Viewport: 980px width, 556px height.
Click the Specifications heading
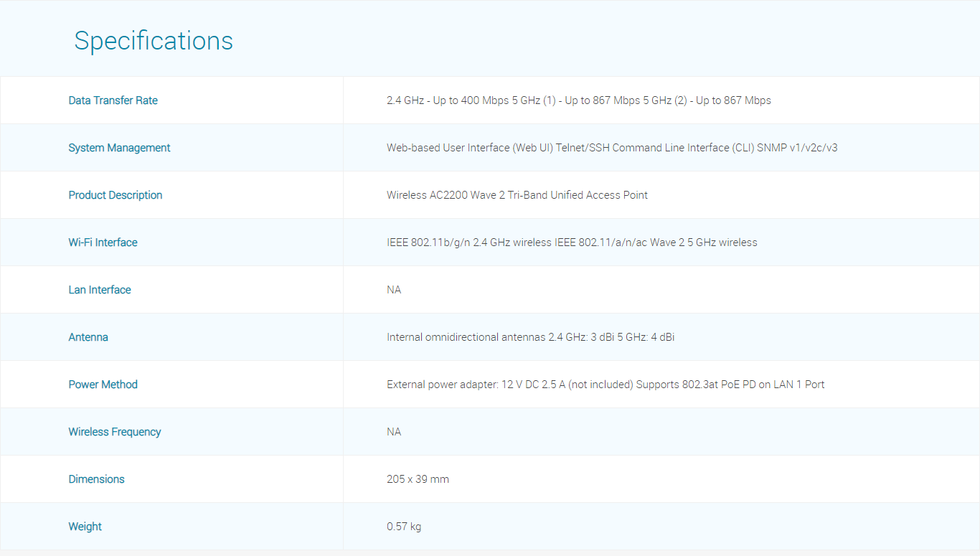154,41
